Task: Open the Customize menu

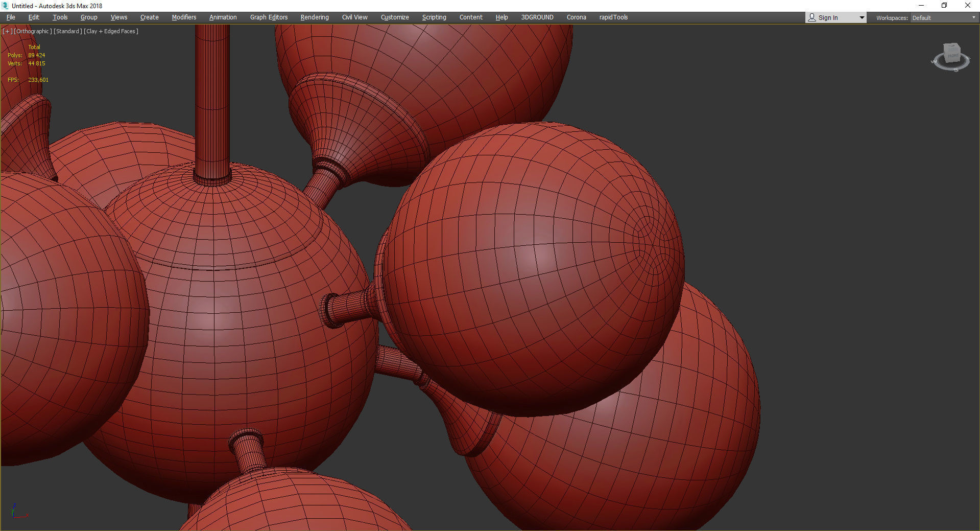Action: [x=395, y=17]
